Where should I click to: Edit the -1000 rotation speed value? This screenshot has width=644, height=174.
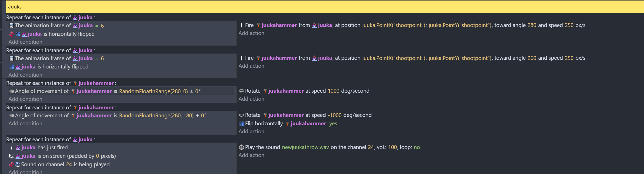(334, 115)
